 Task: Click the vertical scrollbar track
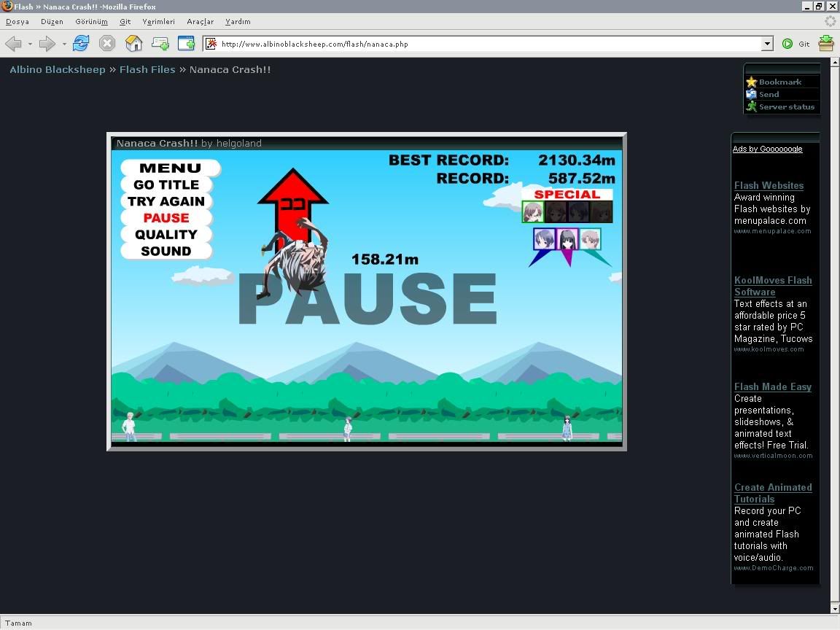click(835, 335)
